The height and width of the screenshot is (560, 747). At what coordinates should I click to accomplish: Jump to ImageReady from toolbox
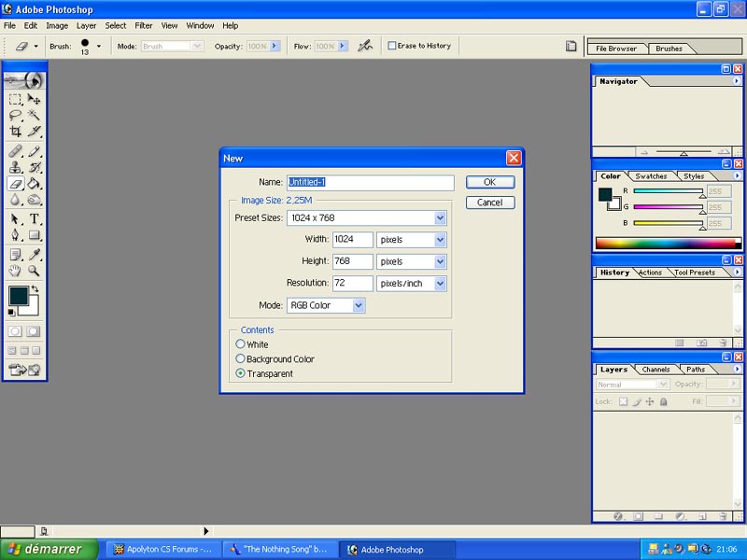(x=24, y=370)
